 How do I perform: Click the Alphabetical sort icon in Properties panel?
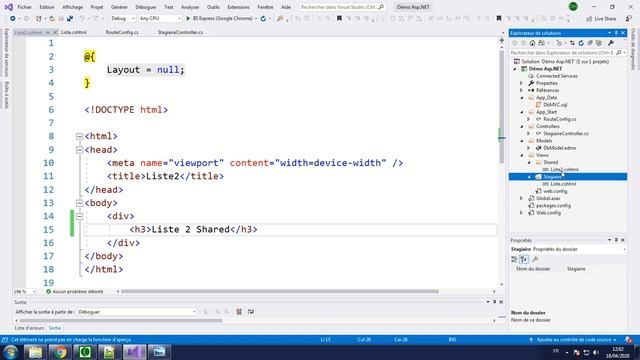tap(524, 259)
